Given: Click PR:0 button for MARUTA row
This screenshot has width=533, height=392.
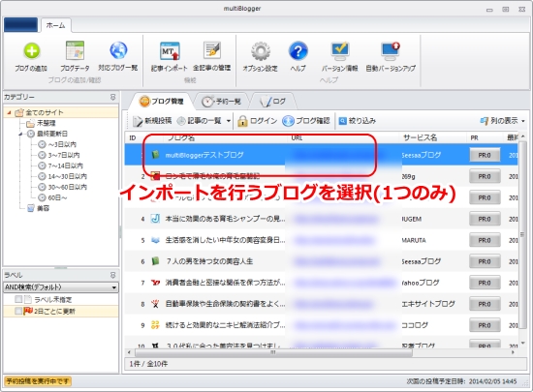Looking at the screenshot, I should point(485,240).
